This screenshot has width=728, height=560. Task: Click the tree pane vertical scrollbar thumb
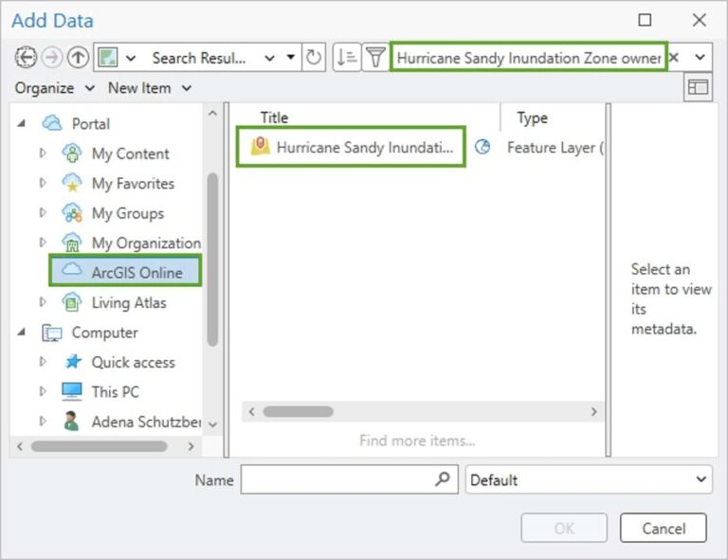pos(212,260)
